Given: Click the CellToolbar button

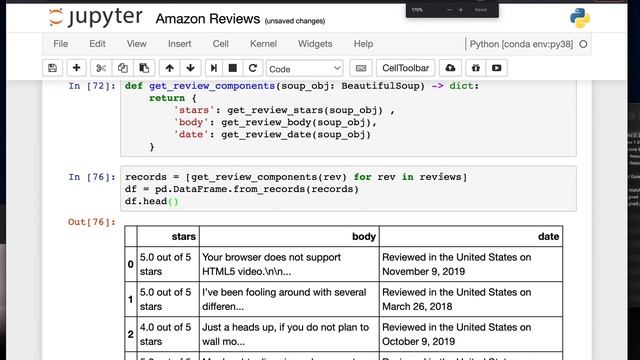Looking at the screenshot, I should pos(405,68).
